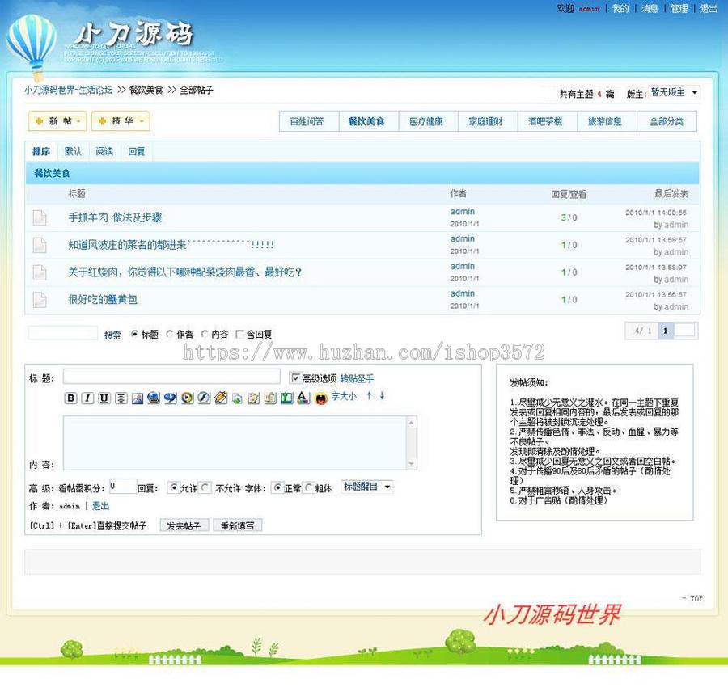Click the hot air balloon logo

coord(32,46)
